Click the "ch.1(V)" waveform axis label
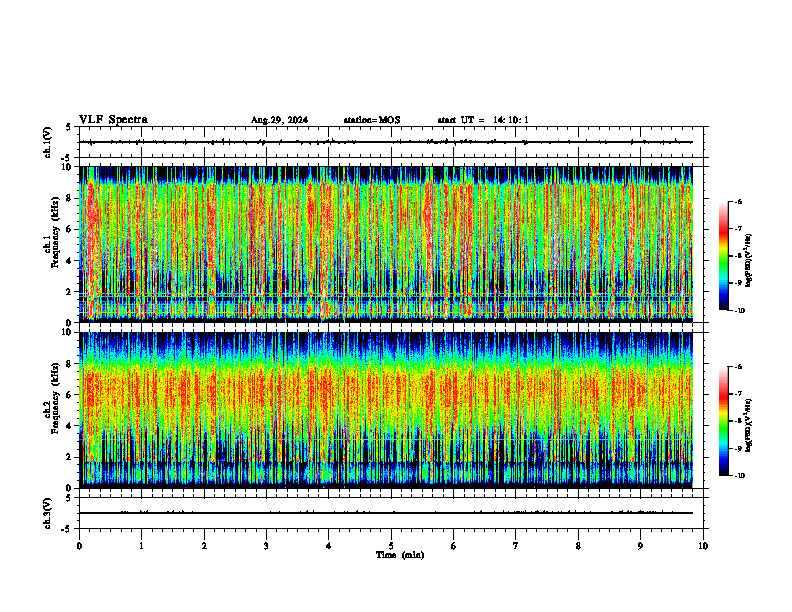 (x=47, y=142)
